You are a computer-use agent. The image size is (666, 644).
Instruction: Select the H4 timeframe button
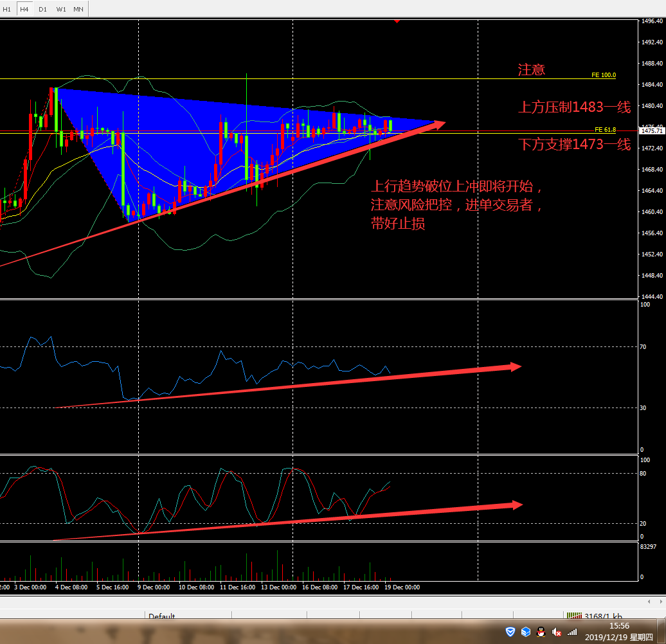[x=24, y=9]
